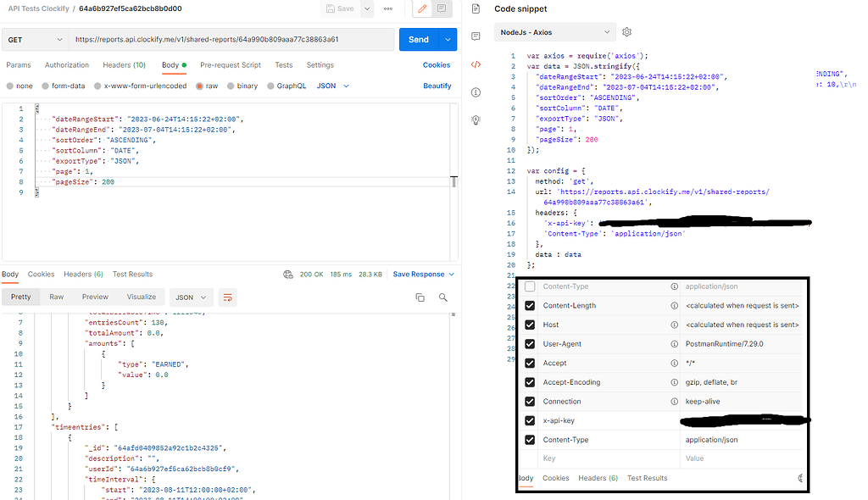Click the 200 OK status indicator
This screenshot has height=500, width=868.
click(x=311, y=274)
